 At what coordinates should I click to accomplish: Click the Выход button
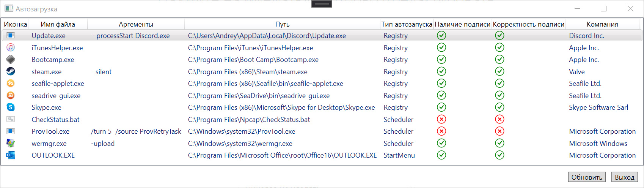click(x=625, y=177)
